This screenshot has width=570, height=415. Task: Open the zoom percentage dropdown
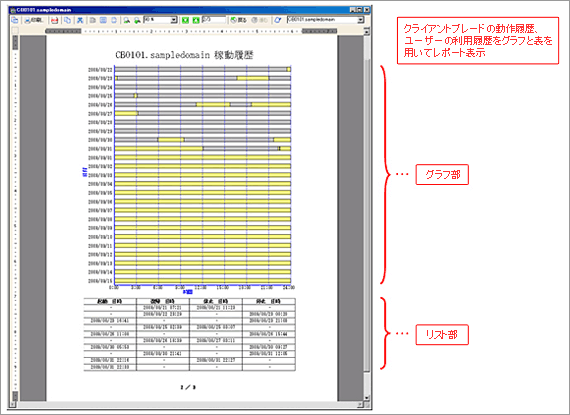(174, 20)
